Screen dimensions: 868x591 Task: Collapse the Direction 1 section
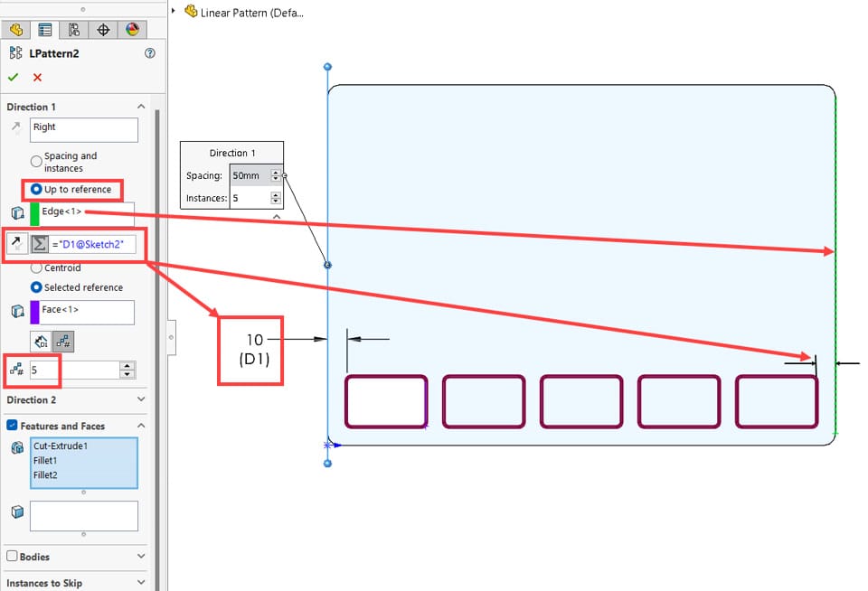141,107
